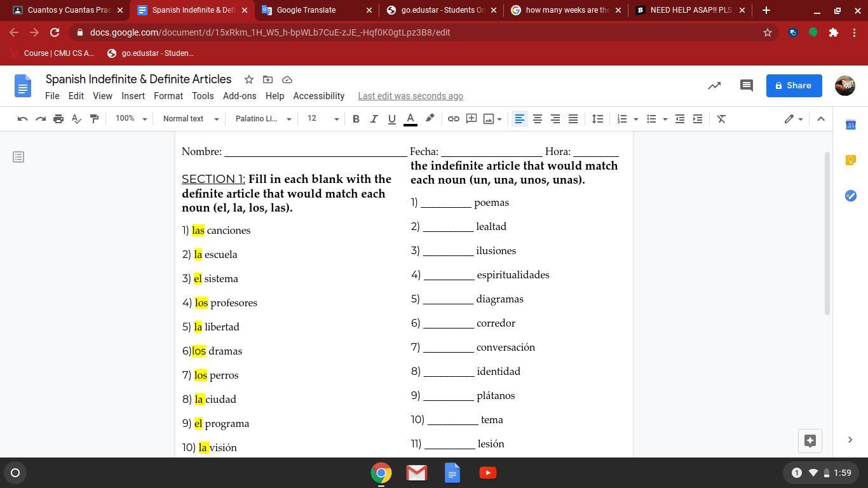Open the text color picker
Viewport: 868px width, 488px height.
[410, 119]
